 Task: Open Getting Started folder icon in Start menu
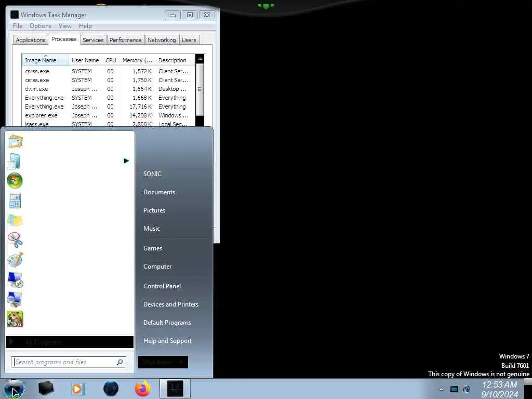pyautogui.click(x=15, y=141)
